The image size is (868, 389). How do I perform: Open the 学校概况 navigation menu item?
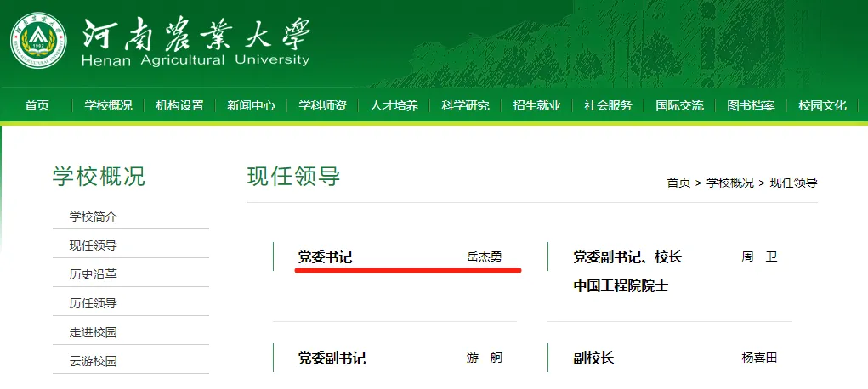tap(108, 106)
